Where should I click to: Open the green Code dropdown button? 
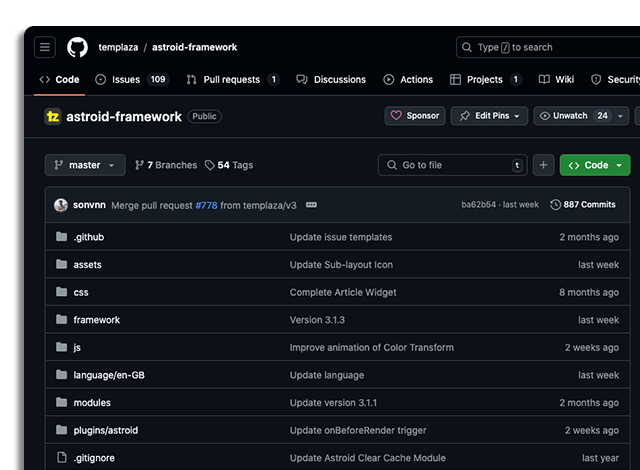595,165
